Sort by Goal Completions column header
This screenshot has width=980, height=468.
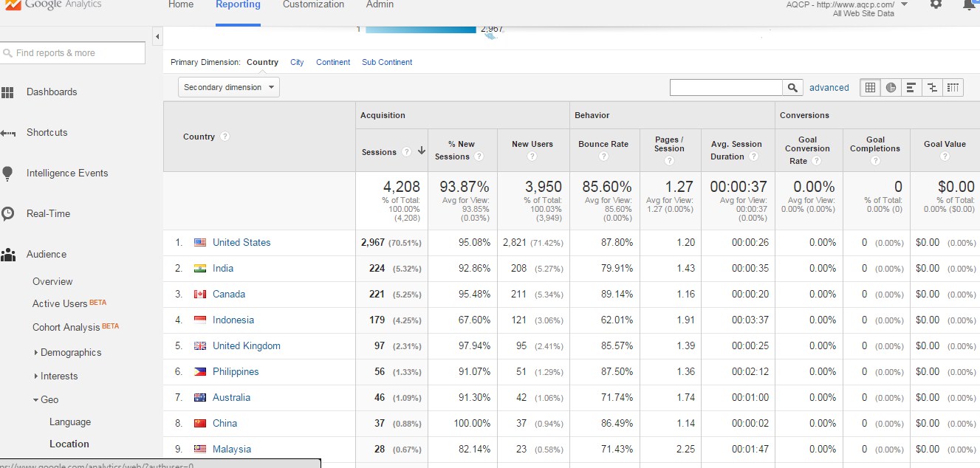click(875, 144)
